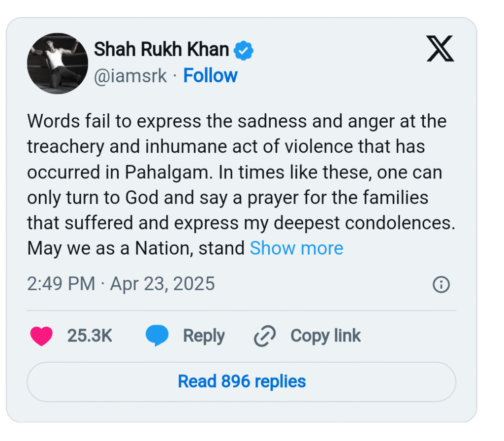
Task: Click the 25.3K likes count
Action: [x=90, y=336]
